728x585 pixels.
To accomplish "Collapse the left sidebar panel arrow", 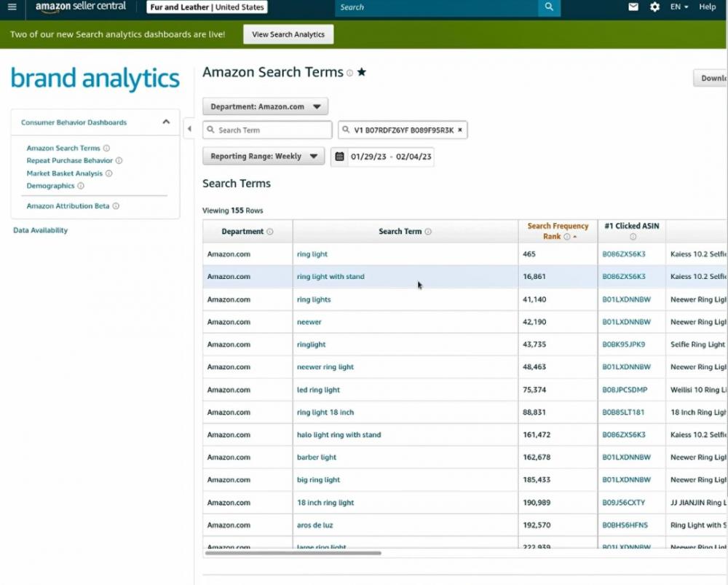I will pos(189,129).
